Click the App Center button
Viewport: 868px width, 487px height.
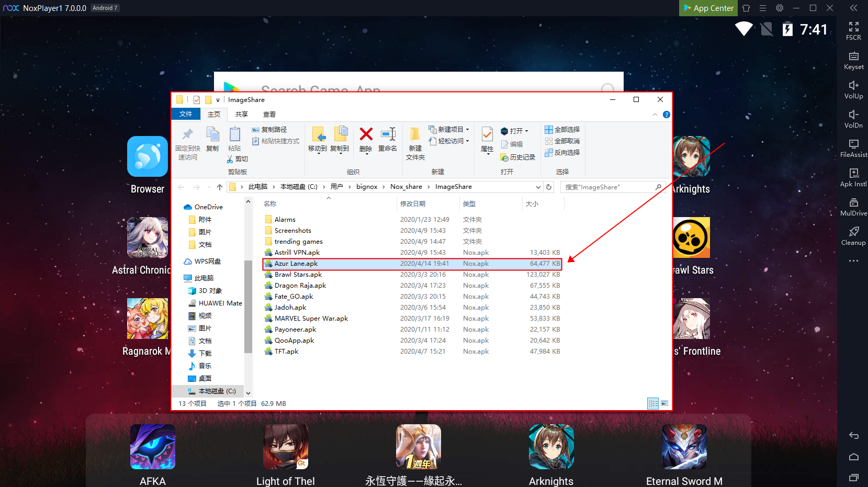pyautogui.click(x=708, y=8)
